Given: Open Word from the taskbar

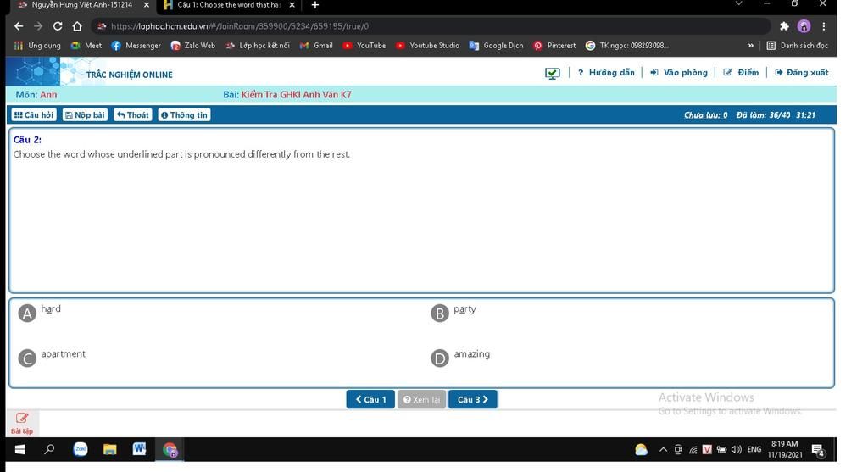Looking at the screenshot, I should point(140,449).
